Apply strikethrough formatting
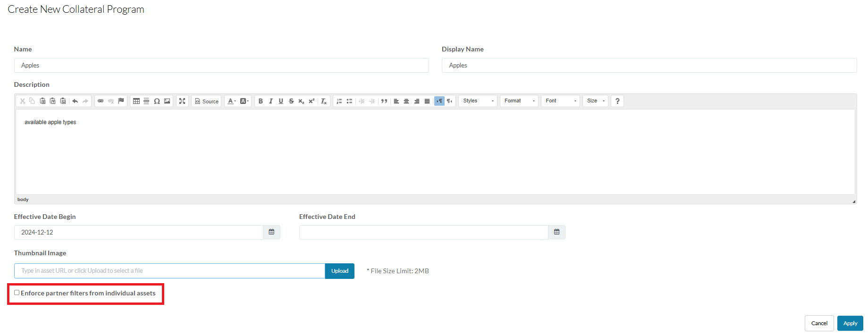This screenshot has height=336, width=868. click(291, 101)
